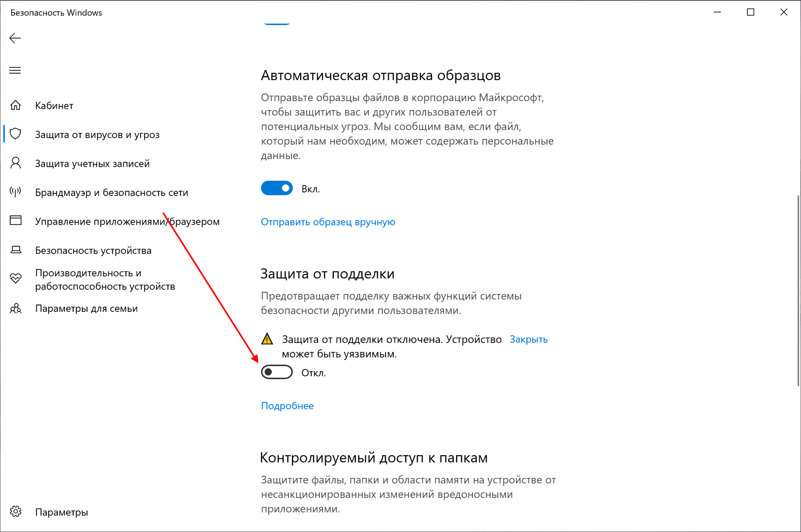Click the home icon for Кабинет
Viewport: 801px width, 532px height.
[15, 105]
